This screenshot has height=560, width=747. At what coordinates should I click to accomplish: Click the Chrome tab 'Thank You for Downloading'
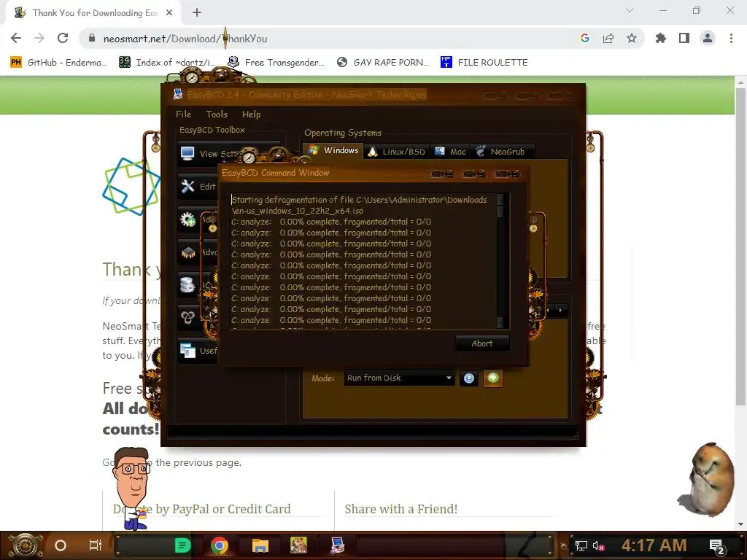pos(93,13)
